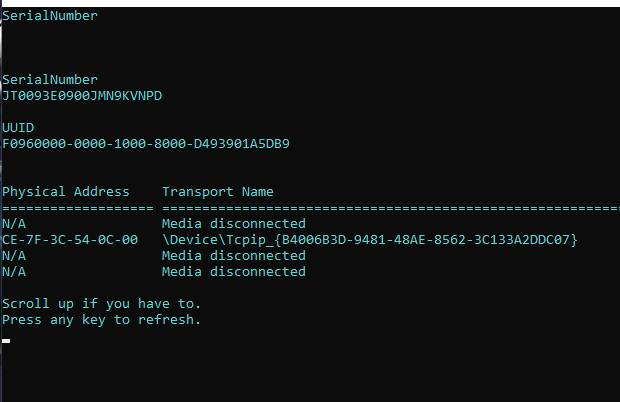
Task: Click the \Device\Tcpip_ transport name entry
Action: pos(370,240)
